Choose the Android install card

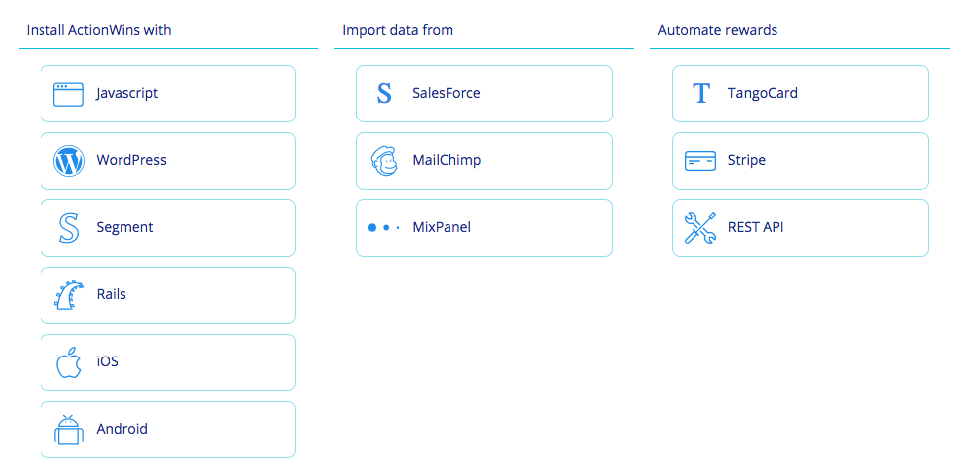[x=168, y=430]
